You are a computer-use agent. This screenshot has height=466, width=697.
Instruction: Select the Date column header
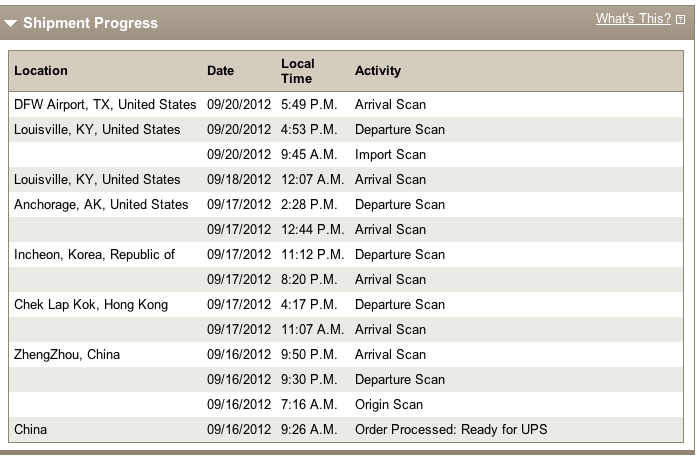[x=220, y=71]
